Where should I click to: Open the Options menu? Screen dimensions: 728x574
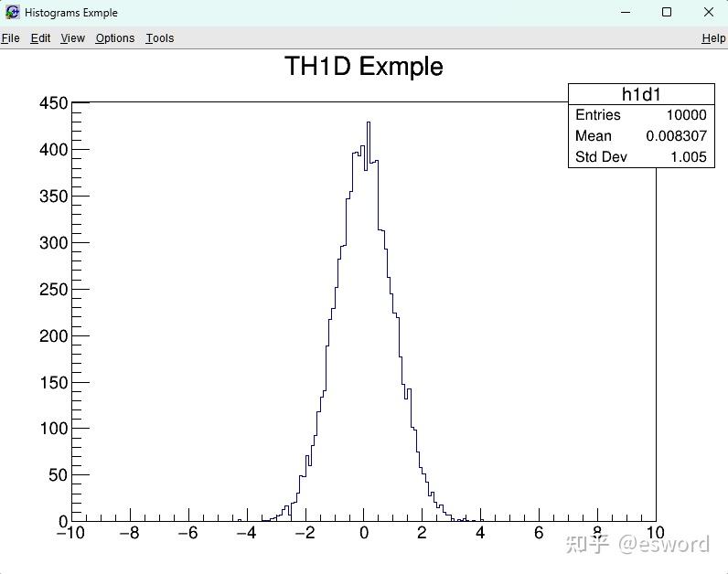coord(115,38)
